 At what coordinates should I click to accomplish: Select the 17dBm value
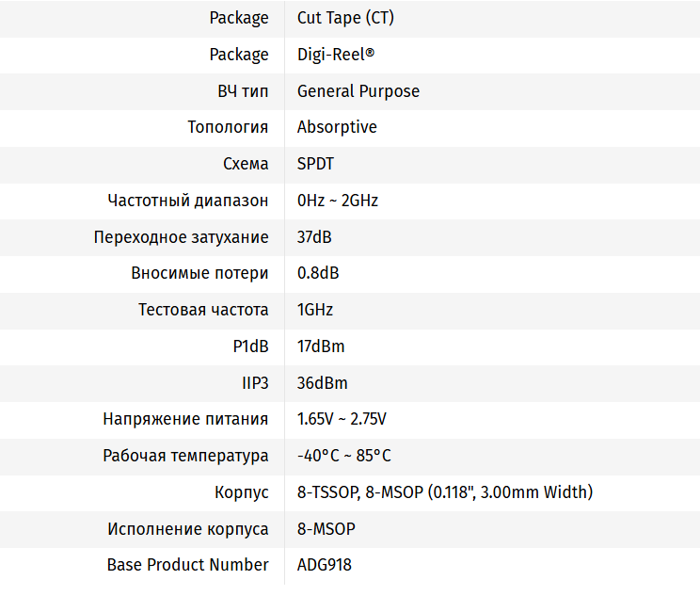321,346
